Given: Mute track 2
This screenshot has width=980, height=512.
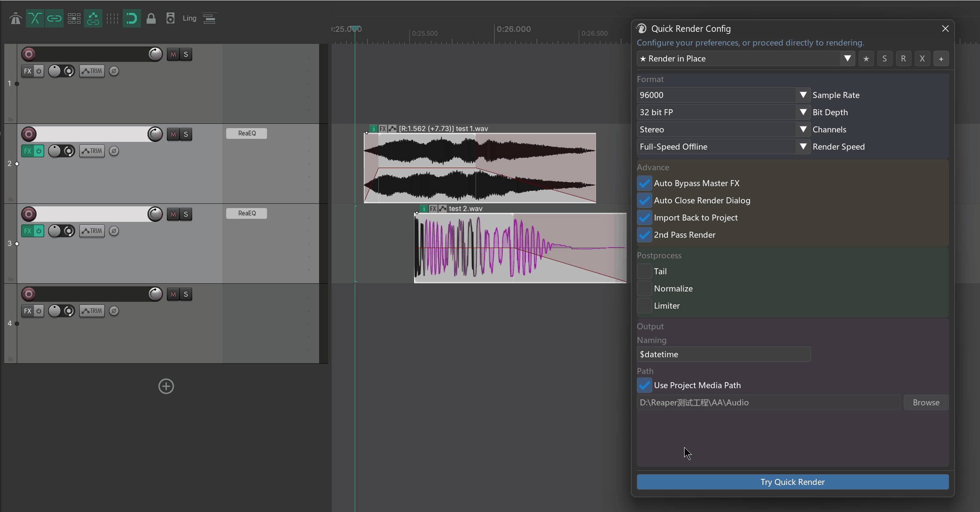Looking at the screenshot, I should coord(173,134).
